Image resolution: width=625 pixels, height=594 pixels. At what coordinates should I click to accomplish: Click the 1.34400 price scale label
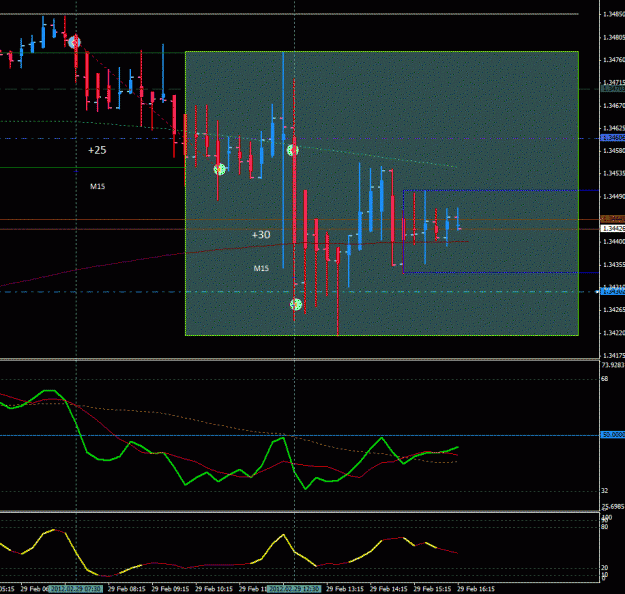click(x=613, y=242)
